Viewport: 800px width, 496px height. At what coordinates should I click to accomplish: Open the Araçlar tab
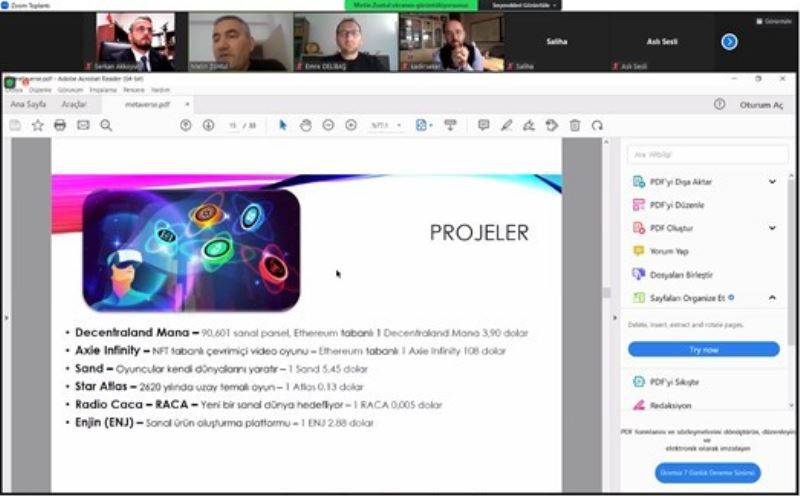point(74,104)
